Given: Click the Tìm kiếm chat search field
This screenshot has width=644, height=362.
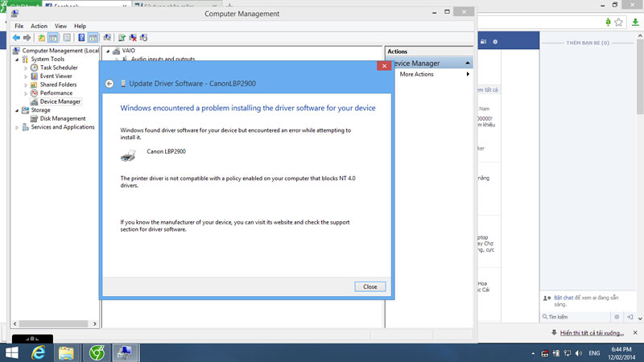Looking at the screenshot, I should (x=576, y=317).
